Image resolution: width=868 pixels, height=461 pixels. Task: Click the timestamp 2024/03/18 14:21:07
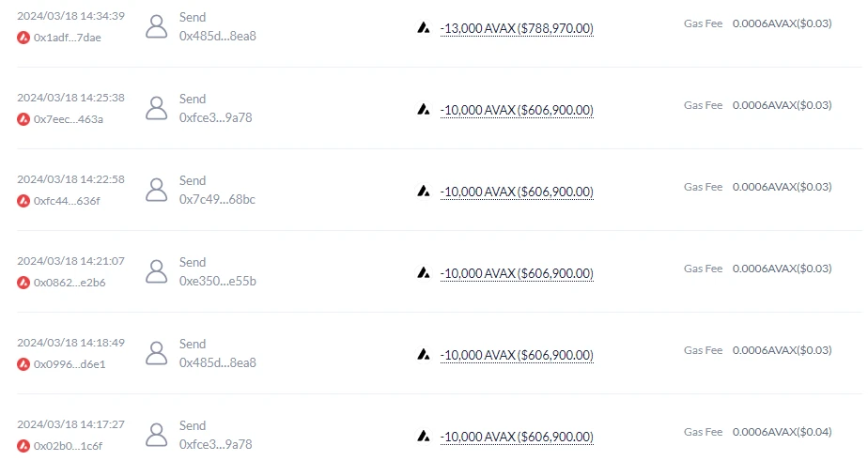coord(70,261)
